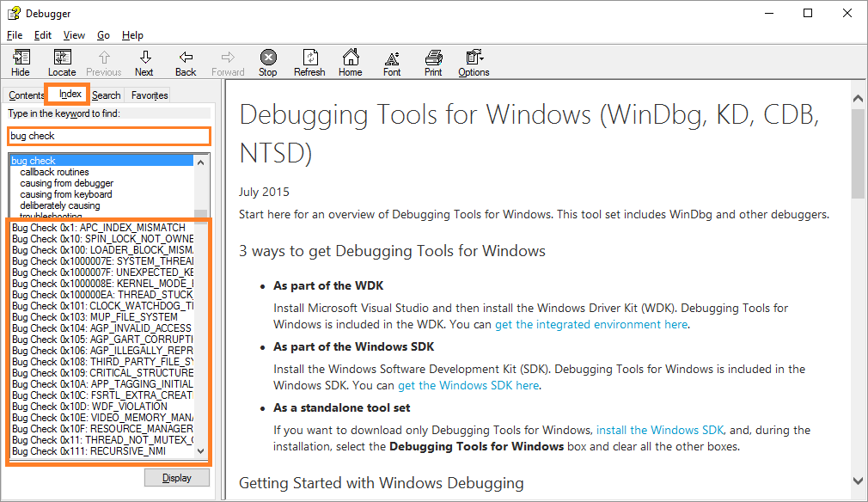868x502 pixels.
Task: Select Bug Check 0x1000008E entry
Action: coord(102,284)
